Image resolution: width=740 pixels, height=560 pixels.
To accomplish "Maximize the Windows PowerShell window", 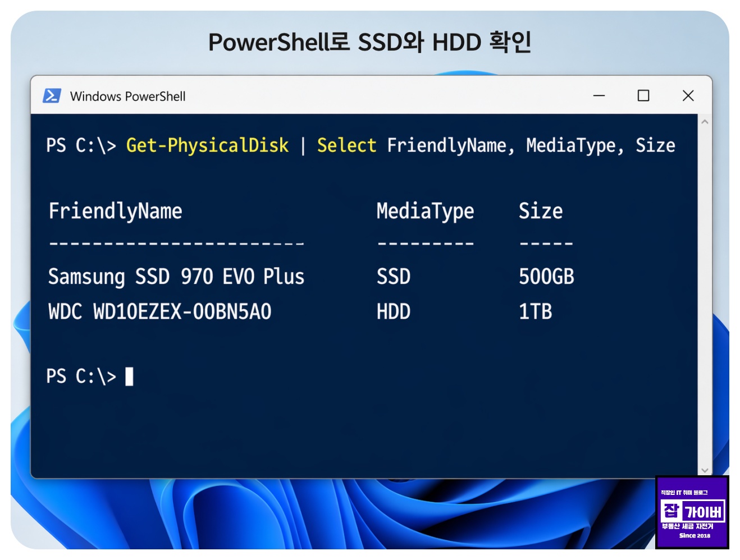I will 643,96.
